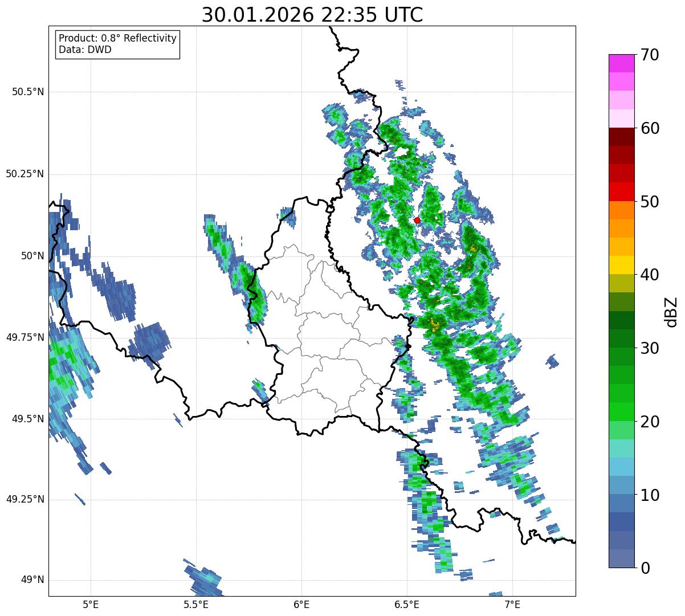Click the colorbar tick label 60
685x616 pixels.
[650, 128]
